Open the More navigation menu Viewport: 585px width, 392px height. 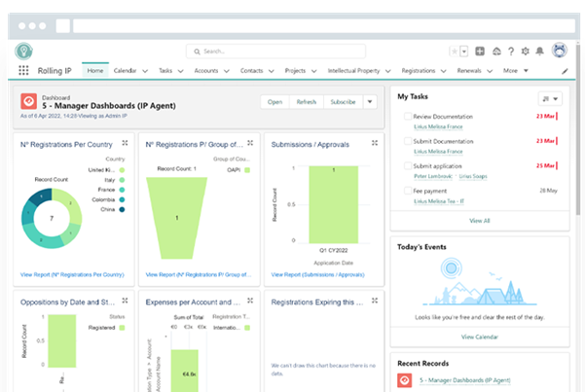tap(515, 70)
